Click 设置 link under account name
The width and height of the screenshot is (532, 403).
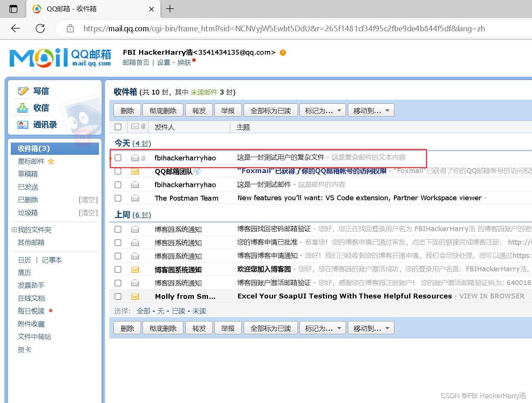[x=164, y=63]
